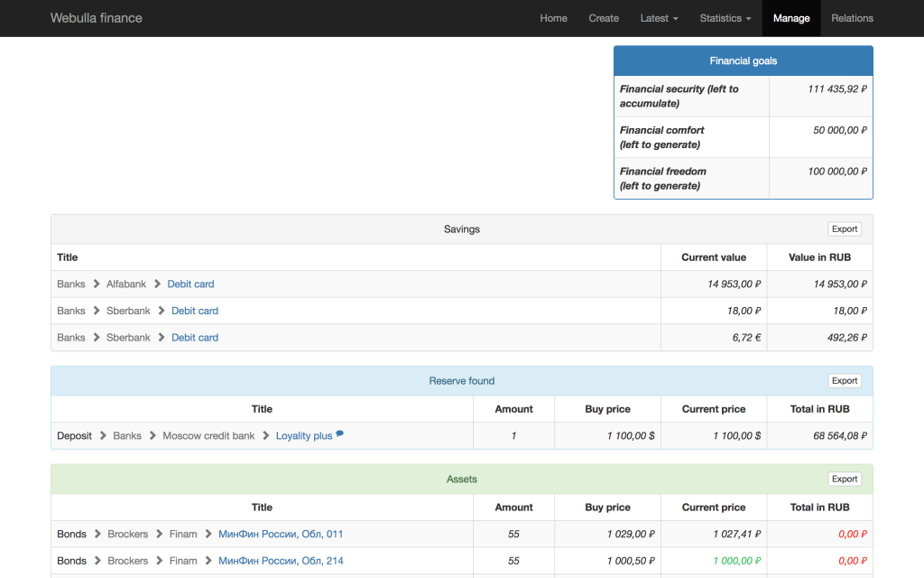Click the chevron arrow after Deposit
Image resolution: width=924 pixels, height=578 pixels.
[x=103, y=436]
